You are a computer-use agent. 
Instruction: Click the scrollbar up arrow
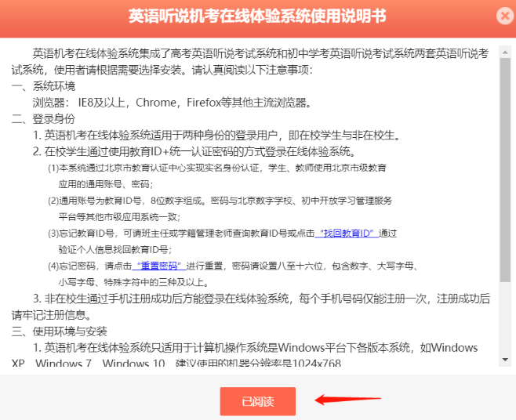click(505, 52)
